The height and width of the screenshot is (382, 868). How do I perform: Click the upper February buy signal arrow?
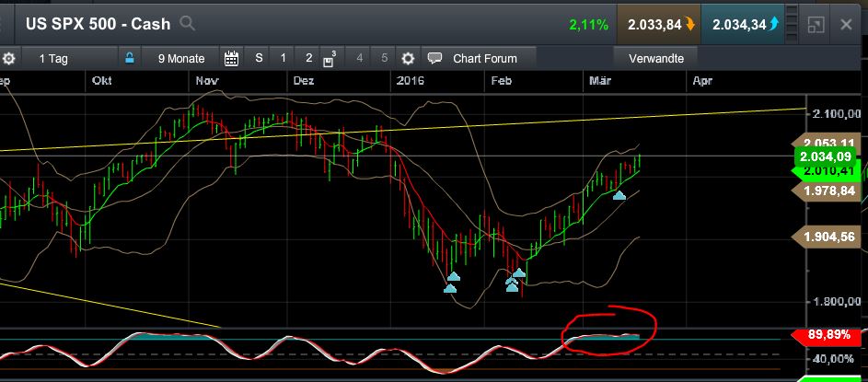tap(519, 272)
